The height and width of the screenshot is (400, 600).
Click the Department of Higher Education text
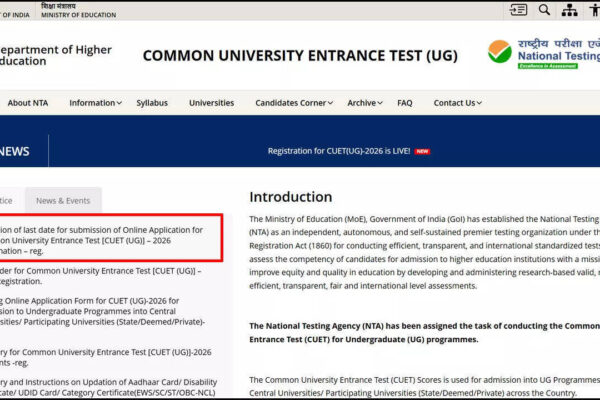pyautogui.click(x=56, y=55)
